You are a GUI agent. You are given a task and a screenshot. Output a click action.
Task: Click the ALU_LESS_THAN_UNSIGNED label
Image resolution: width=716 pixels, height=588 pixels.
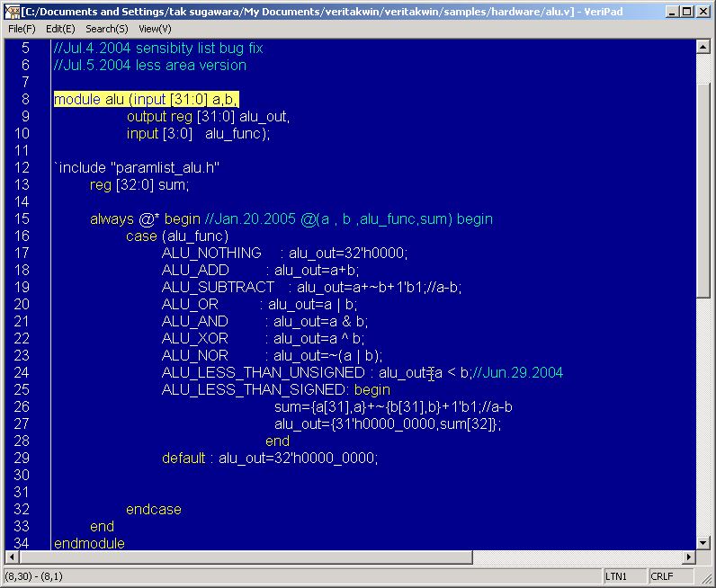263,372
